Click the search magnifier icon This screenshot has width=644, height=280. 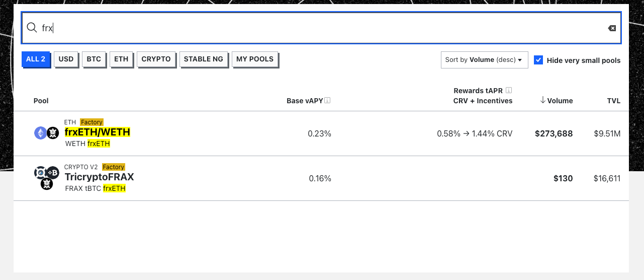(x=32, y=28)
